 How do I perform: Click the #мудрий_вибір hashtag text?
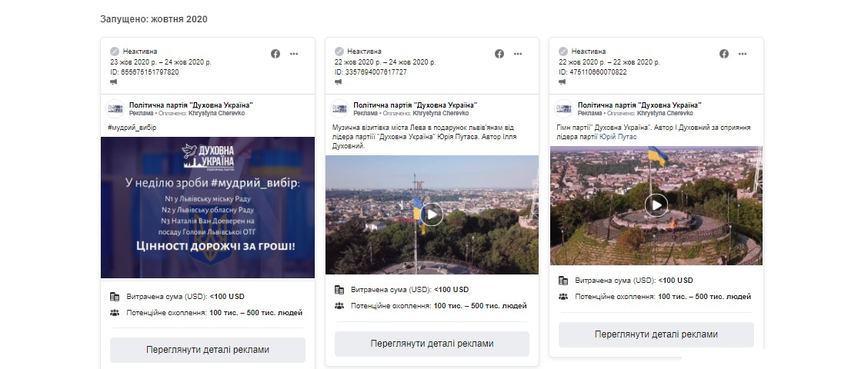[132, 128]
